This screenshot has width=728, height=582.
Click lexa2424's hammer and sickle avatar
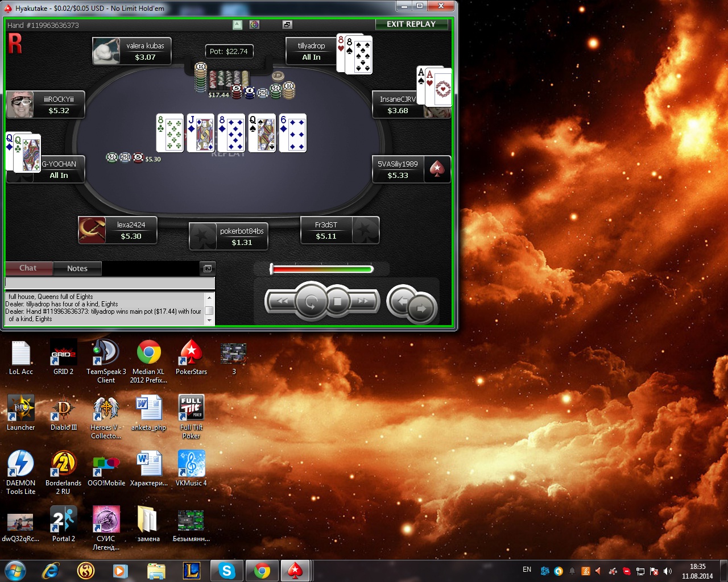point(92,230)
